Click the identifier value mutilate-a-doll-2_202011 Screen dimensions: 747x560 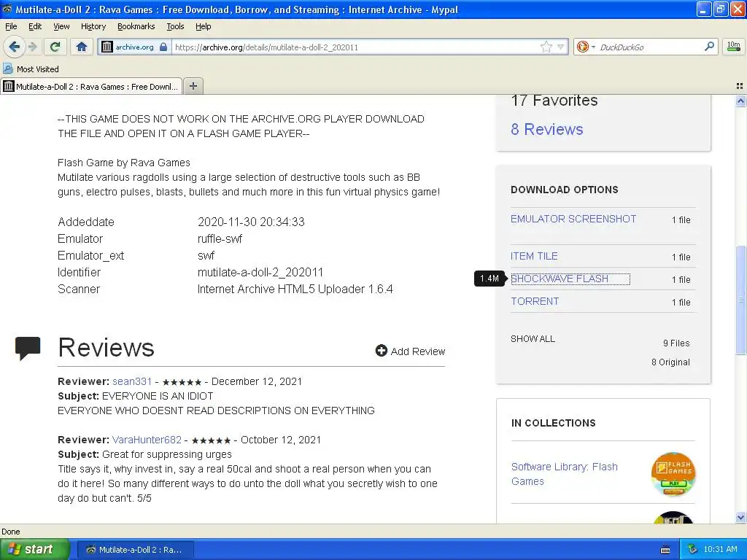(x=260, y=273)
